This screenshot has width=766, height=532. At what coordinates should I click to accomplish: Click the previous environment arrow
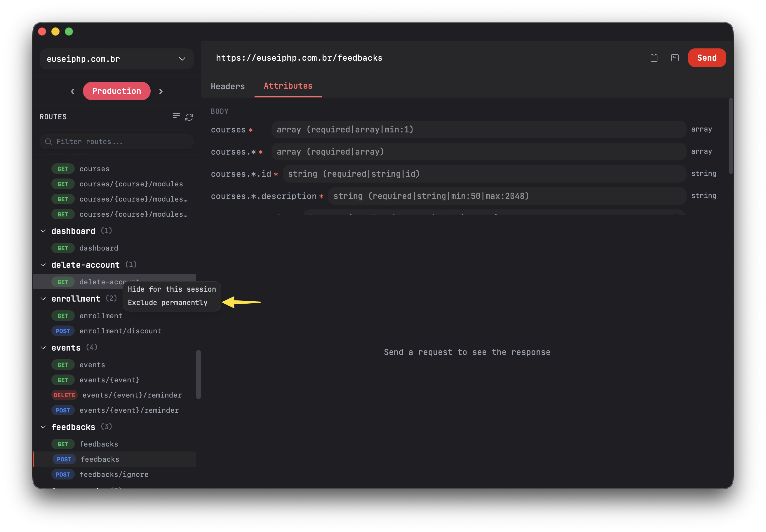(x=73, y=91)
